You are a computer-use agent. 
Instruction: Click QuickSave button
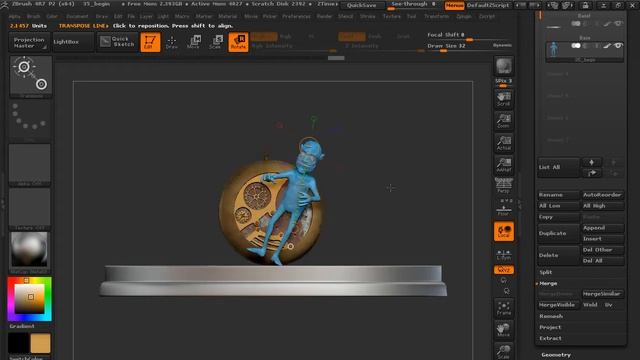pos(362,5)
